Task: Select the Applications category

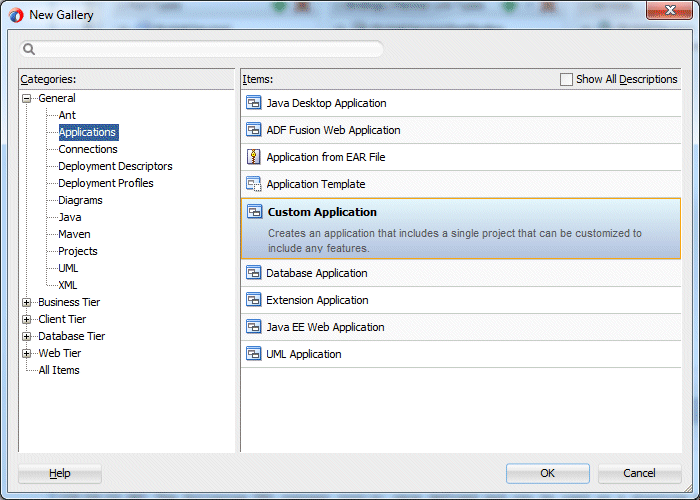Action: (x=88, y=132)
